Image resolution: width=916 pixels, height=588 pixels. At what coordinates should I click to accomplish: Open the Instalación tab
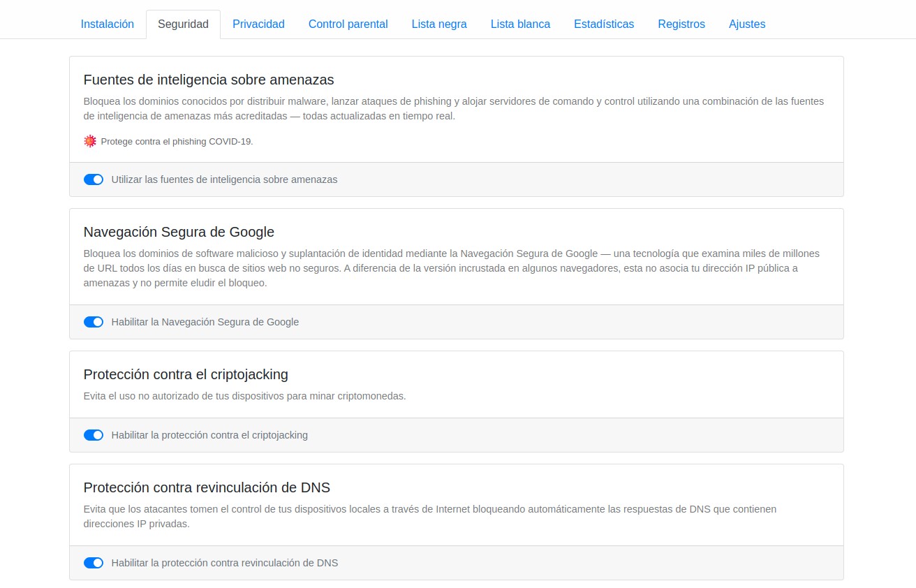pyautogui.click(x=107, y=24)
